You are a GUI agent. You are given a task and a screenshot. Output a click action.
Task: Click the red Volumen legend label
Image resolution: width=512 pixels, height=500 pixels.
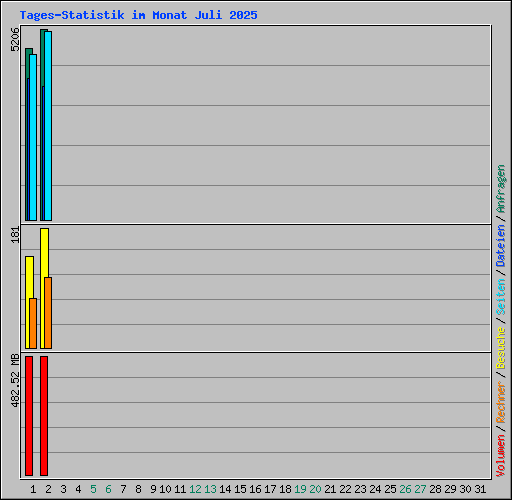pyautogui.click(x=501, y=456)
